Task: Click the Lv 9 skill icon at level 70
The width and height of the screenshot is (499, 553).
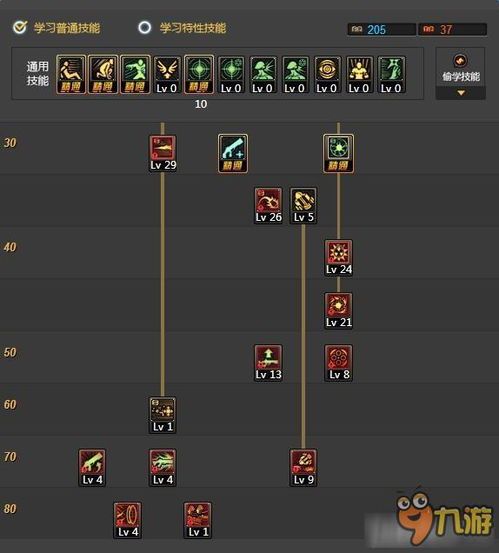Action: 303,468
